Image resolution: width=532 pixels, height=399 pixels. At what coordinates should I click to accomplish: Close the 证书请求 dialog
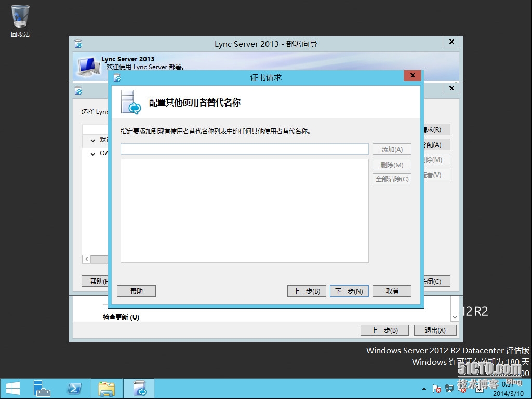click(x=413, y=75)
